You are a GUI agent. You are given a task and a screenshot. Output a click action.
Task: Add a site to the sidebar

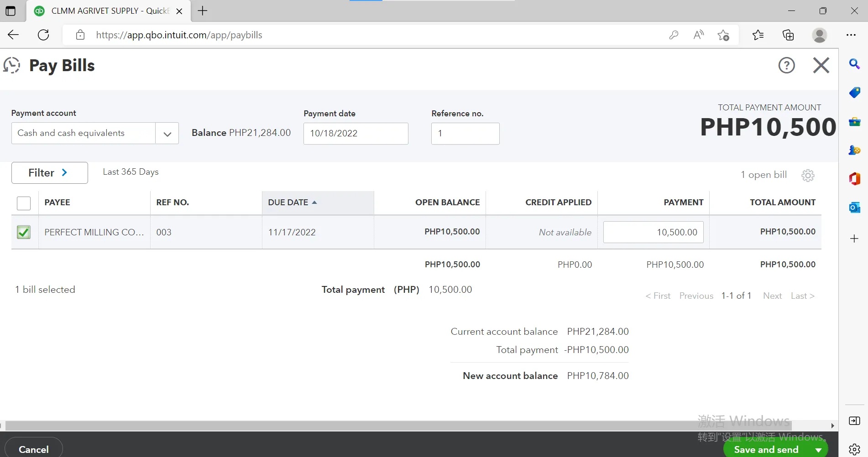(x=854, y=239)
